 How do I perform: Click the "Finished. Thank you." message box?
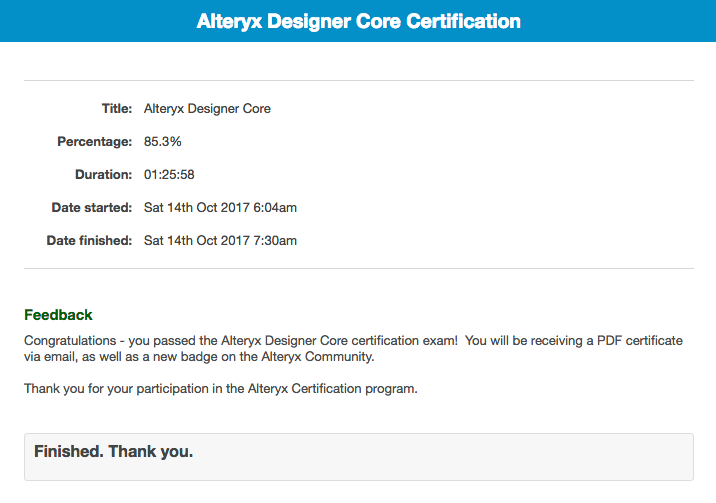pyautogui.click(x=358, y=457)
